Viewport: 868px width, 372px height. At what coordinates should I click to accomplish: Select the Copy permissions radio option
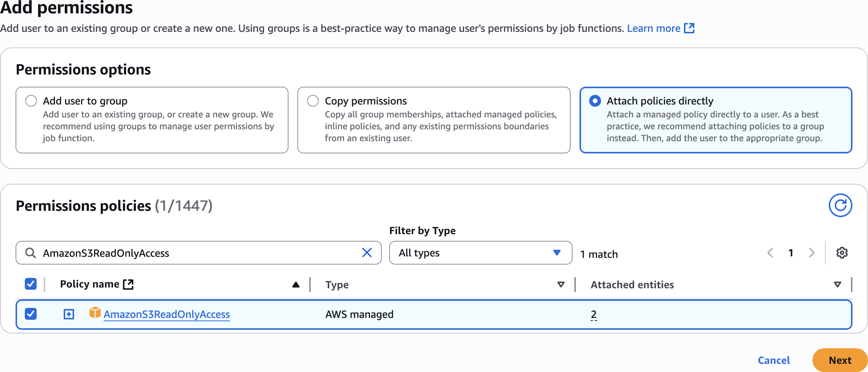[x=313, y=101]
